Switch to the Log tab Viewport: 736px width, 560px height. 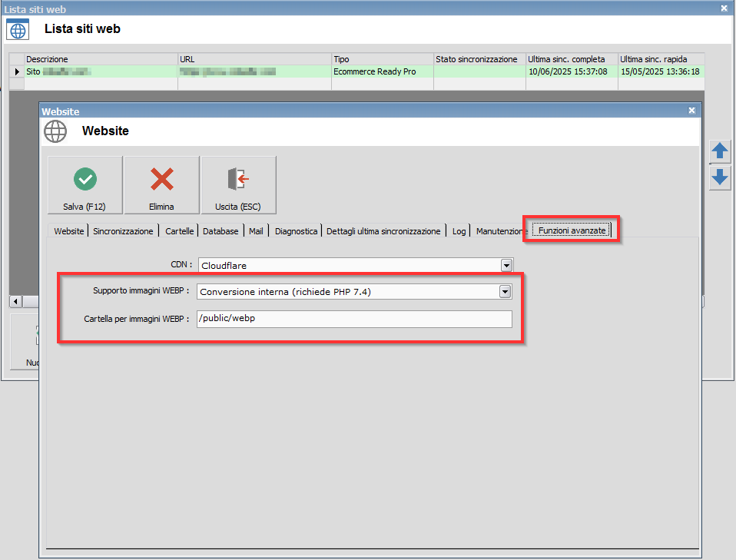pyautogui.click(x=459, y=231)
